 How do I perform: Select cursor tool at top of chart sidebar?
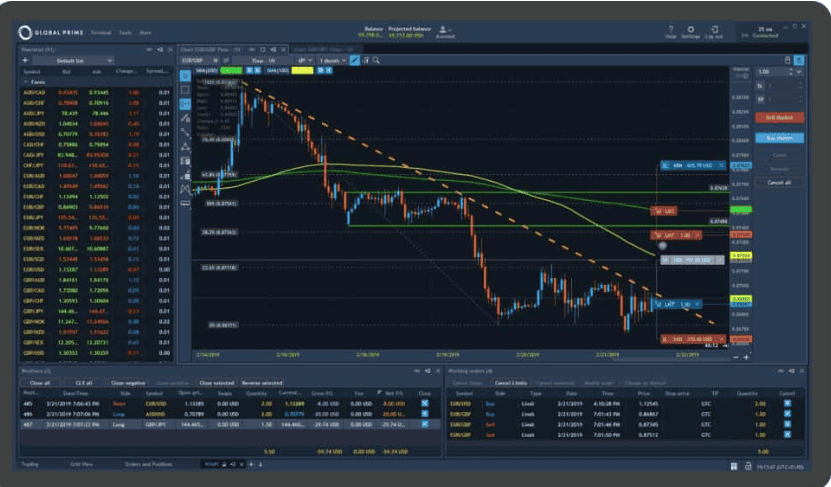point(185,75)
